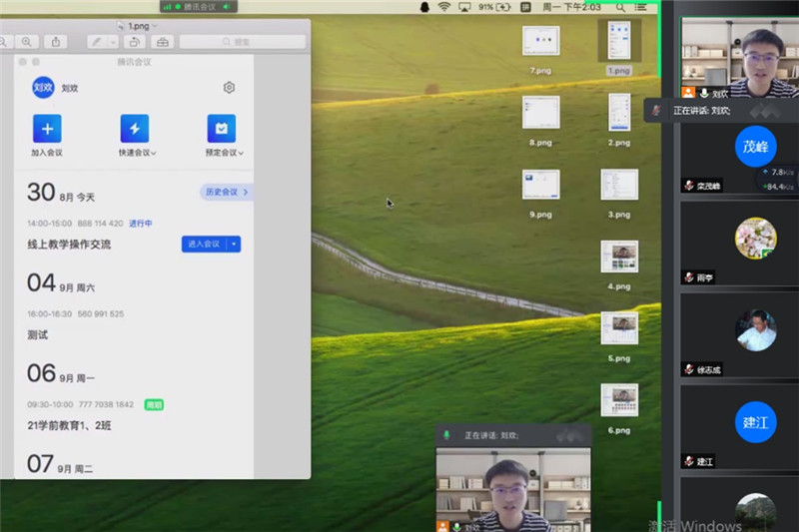Screen dimensions: 799x532
Task: Click the zoom-in magnifier in Preview toolbar
Action: (x=27, y=42)
